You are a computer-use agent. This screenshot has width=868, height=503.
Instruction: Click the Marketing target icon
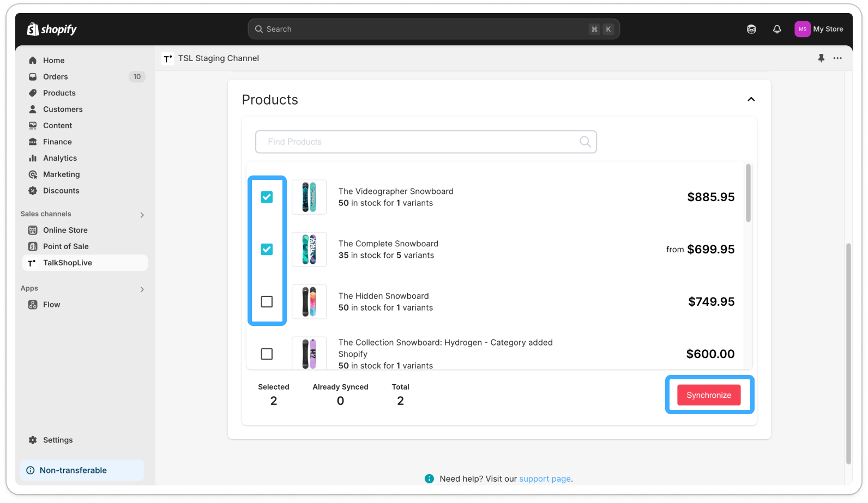coord(33,174)
